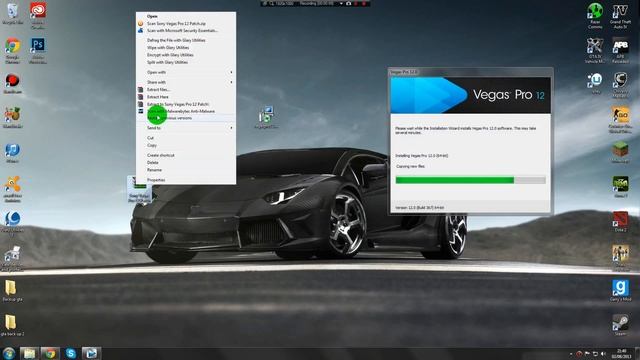Image resolution: width=640 pixels, height=360 pixels.
Task: Select the red-circle recorder desktop icon
Action: 13,83
